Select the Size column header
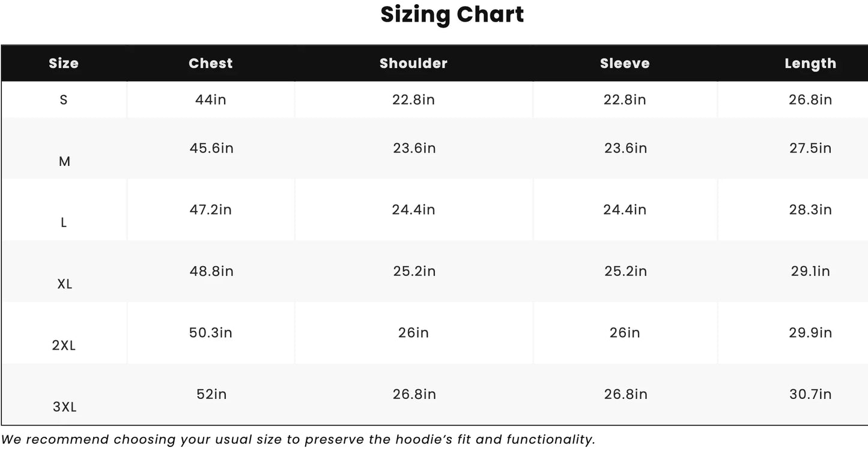Screen dimensions: 868x453 (x=64, y=64)
